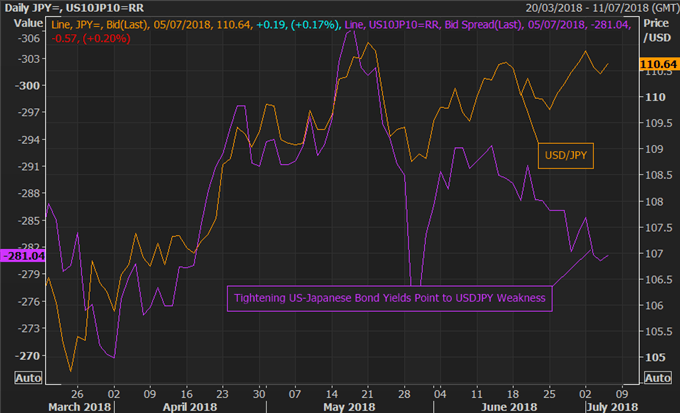Select the orange JPY= Bid legend text
The width and height of the screenshot is (680, 413).
pyautogui.click(x=151, y=25)
